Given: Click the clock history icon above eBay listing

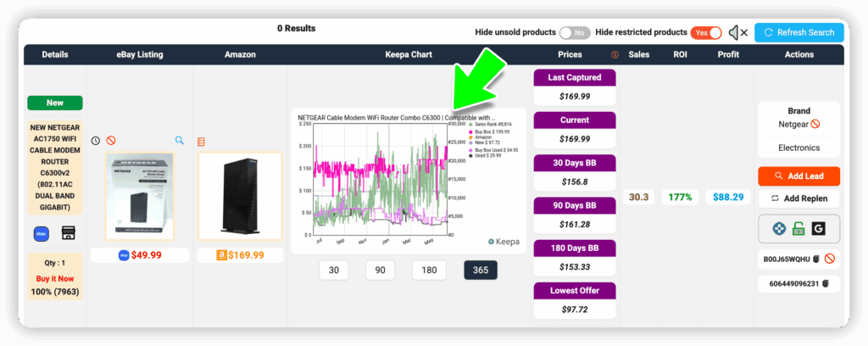Looking at the screenshot, I should click(95, 141).
